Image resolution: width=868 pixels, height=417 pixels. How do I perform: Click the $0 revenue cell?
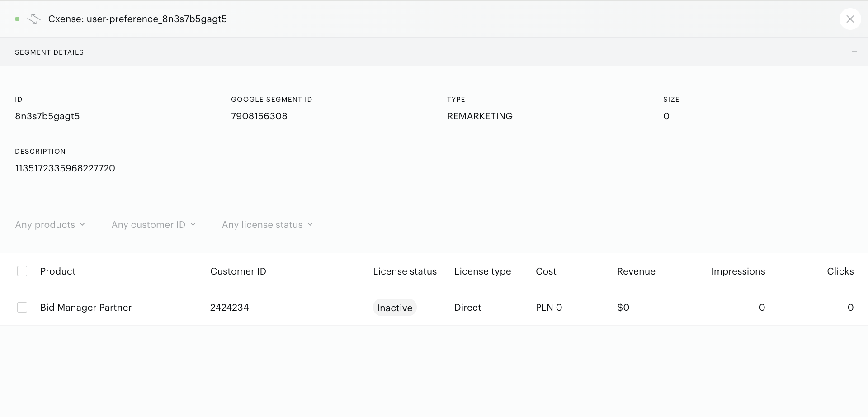click(623, 308)
